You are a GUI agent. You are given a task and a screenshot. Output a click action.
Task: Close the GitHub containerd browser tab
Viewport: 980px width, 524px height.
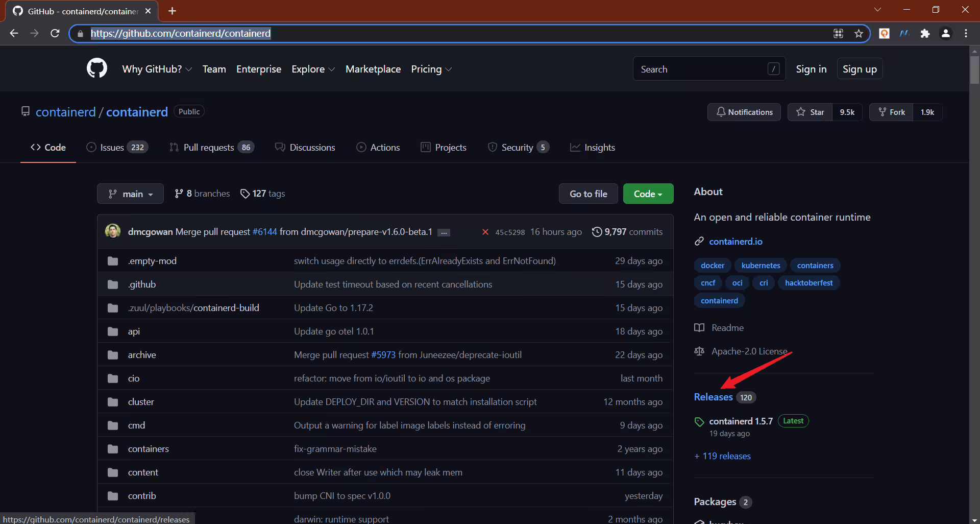tap(148, 11)
